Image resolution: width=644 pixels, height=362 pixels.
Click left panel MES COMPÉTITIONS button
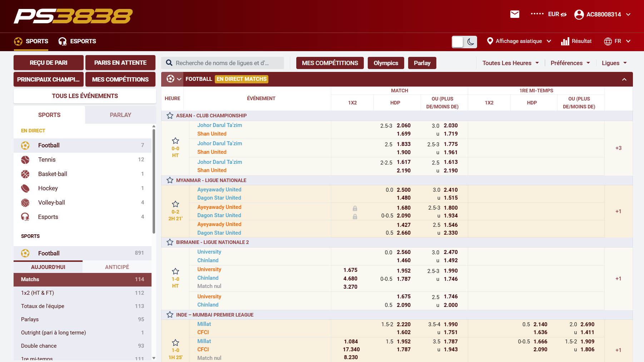click(x=120, y=79)
